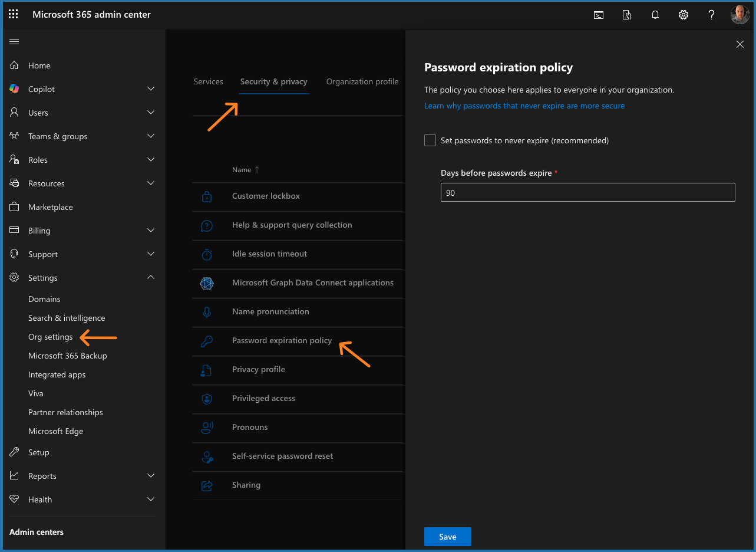Click the Privileged access shield icon
Viewport: 756px width, 552px height.
(207, 399)
